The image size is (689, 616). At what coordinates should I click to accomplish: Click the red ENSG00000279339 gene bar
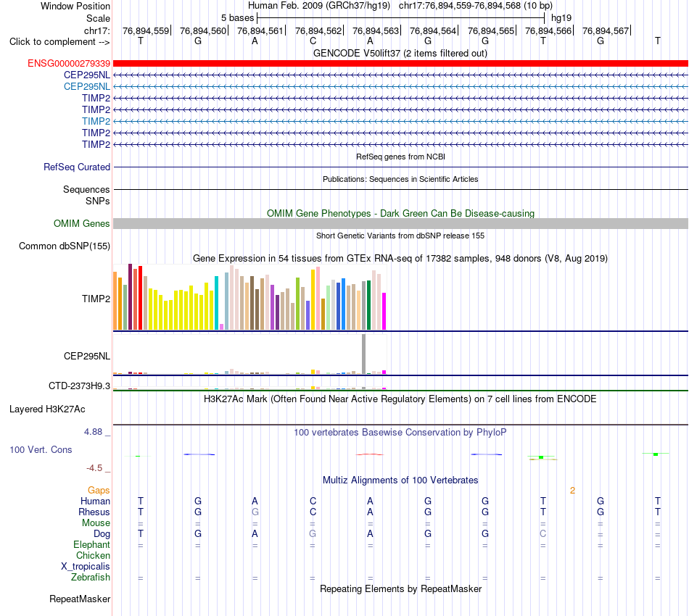400,63
